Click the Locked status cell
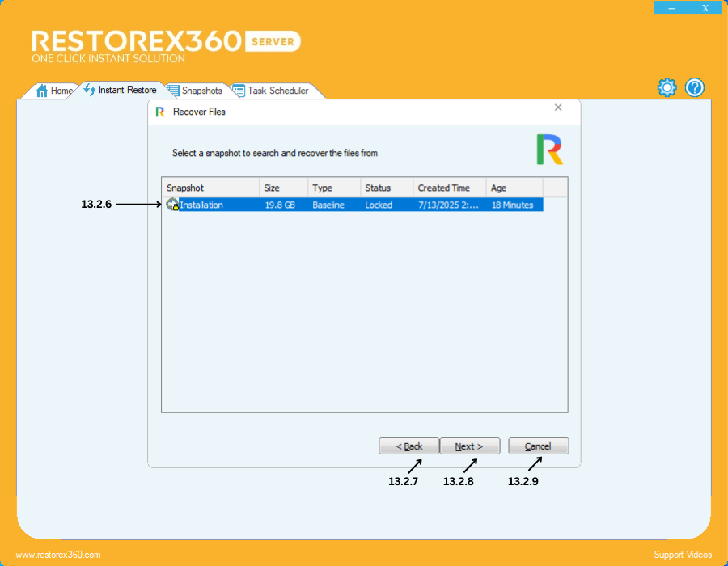The image size is (728, 566). pyautogui.click(x=379, y=205)
